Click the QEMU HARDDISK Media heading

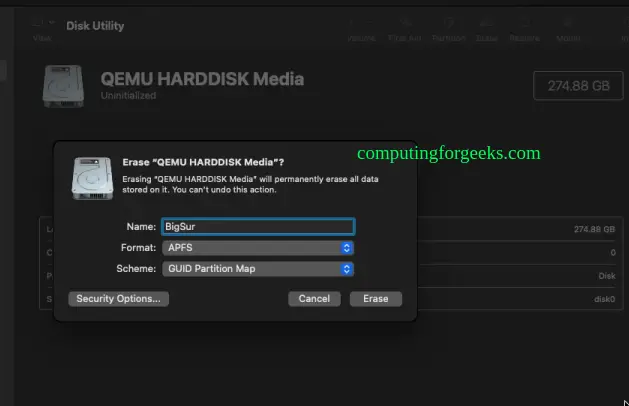202,79
